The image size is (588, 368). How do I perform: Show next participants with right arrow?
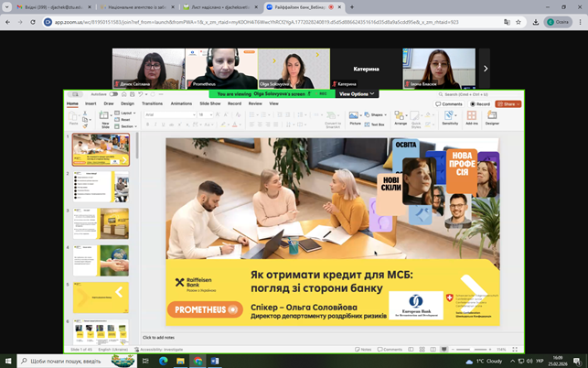coord(485,69)
